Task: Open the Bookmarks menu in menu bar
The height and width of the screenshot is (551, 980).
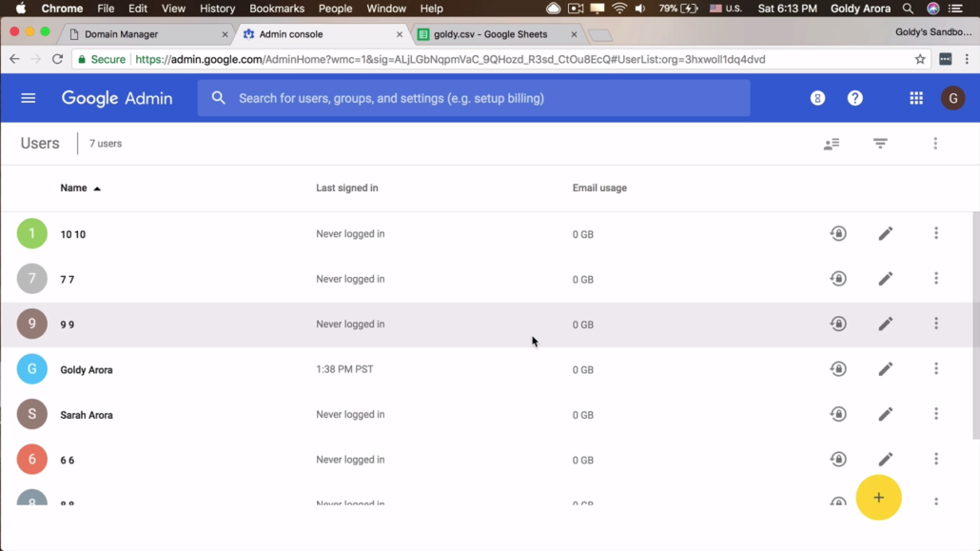Action: coord(276,9)
